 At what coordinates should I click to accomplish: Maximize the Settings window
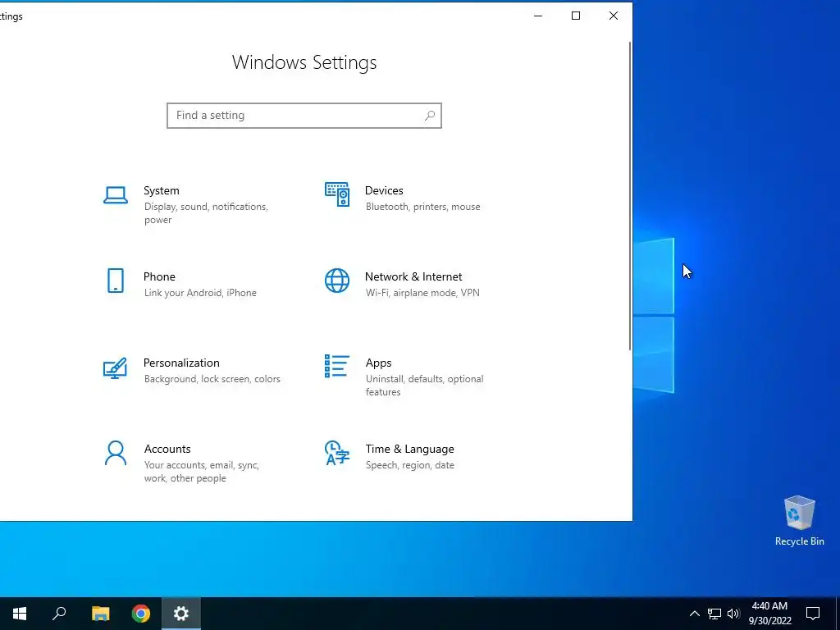tap(576, 16)
